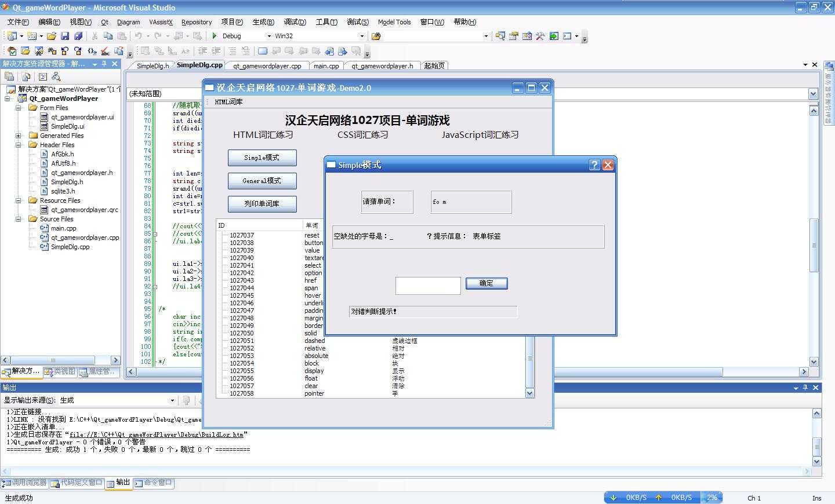The height and width of the screenshot is (504, 835).
Task: Open the Toolbox hammer-and-wrench icon
Action: click(540, 36)
